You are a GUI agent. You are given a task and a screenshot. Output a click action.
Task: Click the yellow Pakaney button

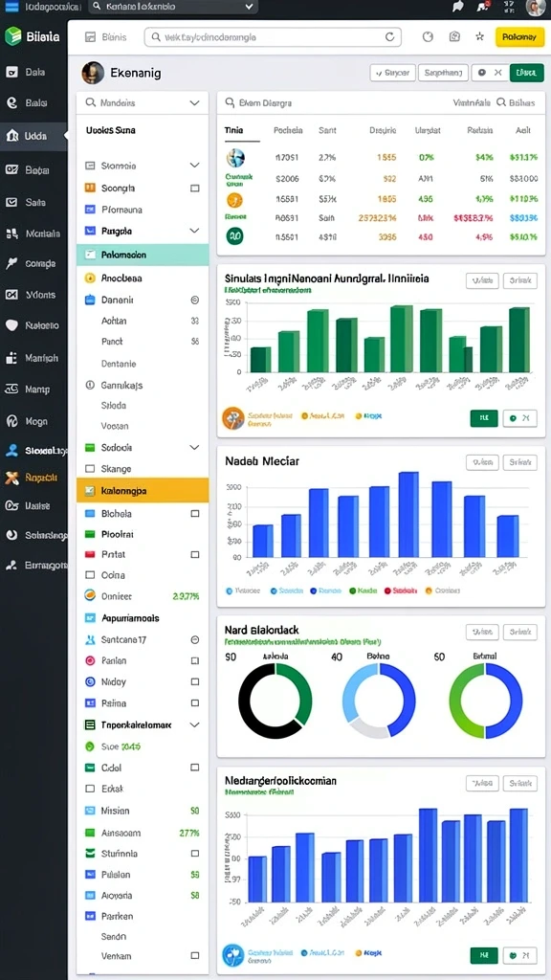[516, 37]
